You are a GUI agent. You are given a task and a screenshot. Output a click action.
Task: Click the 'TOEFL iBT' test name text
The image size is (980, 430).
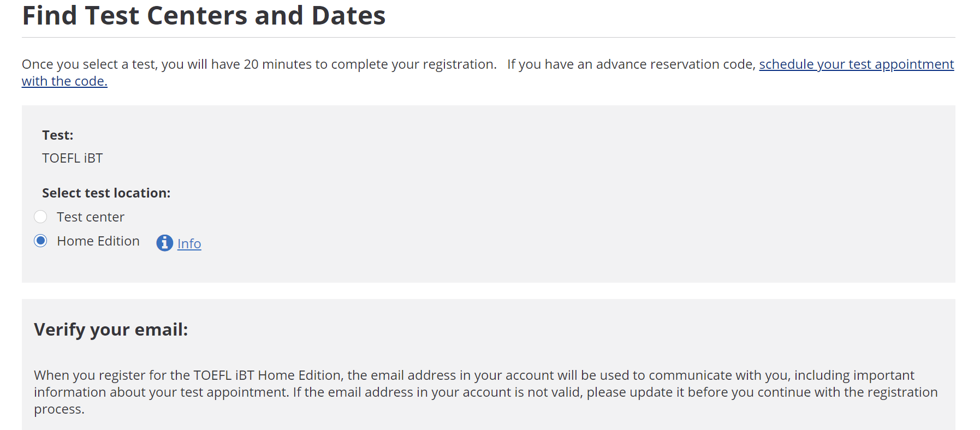[72, 158]
